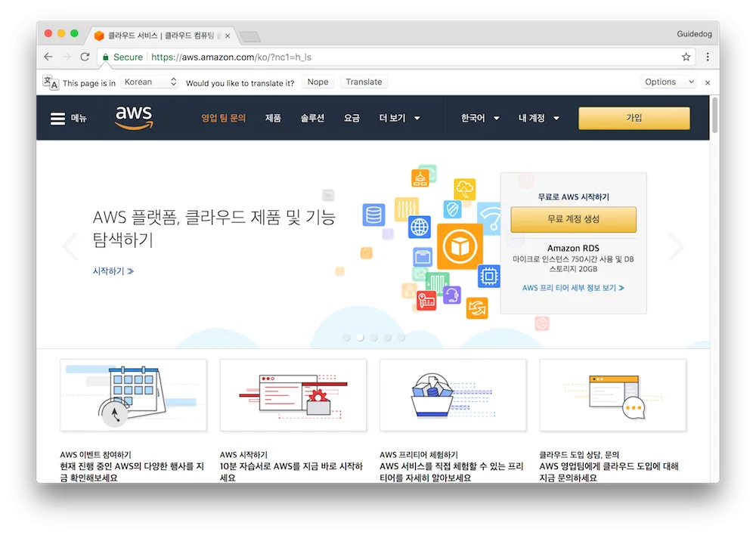Click the blue shield icon
Viewport: 756px width, 535px height.
tap(452, 209)
